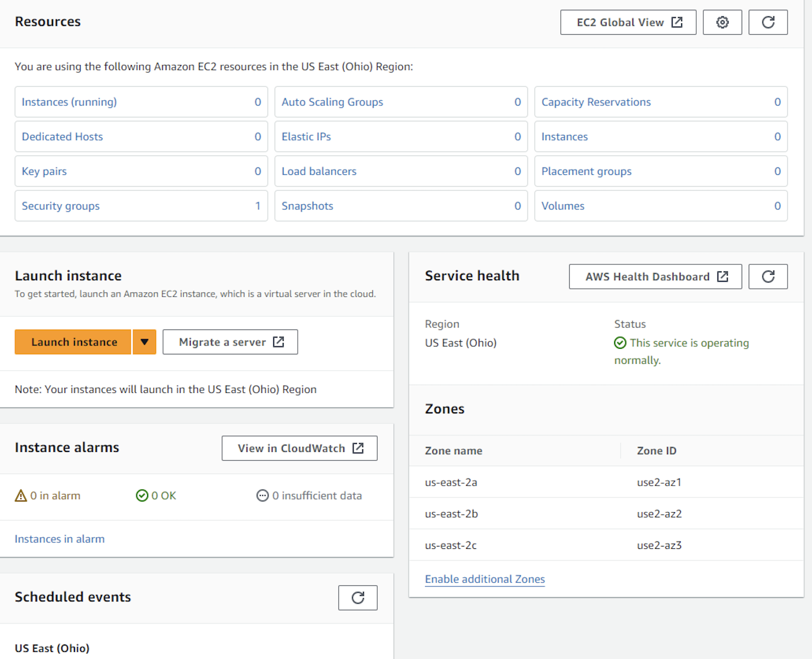Viewport: 812px width, 659px height.
Task: Click the Instances in alarm link
Action: coord(60,539)
